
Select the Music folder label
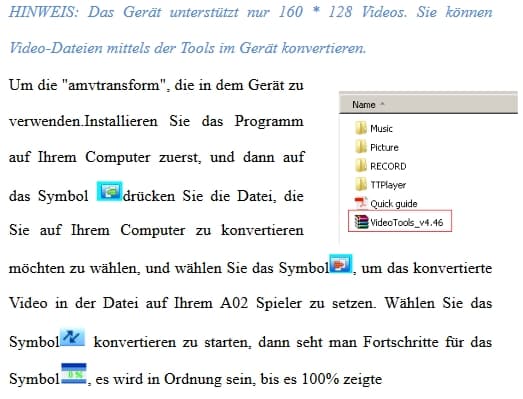coord(381,129)
